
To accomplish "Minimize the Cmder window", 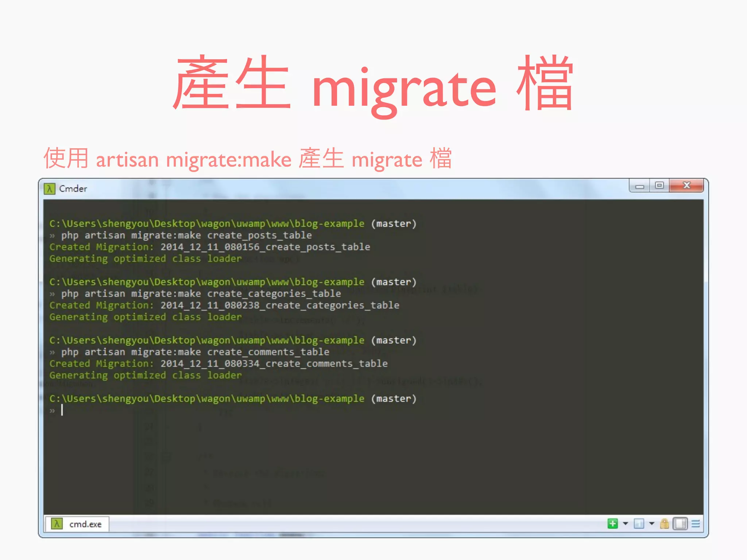I will tap(639, 186).
